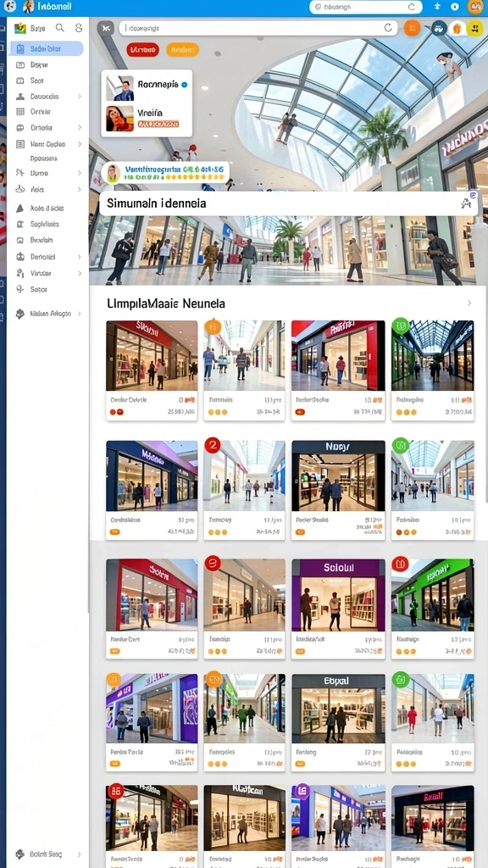Click the reload icon inside the address bar

tap(388, 28)
